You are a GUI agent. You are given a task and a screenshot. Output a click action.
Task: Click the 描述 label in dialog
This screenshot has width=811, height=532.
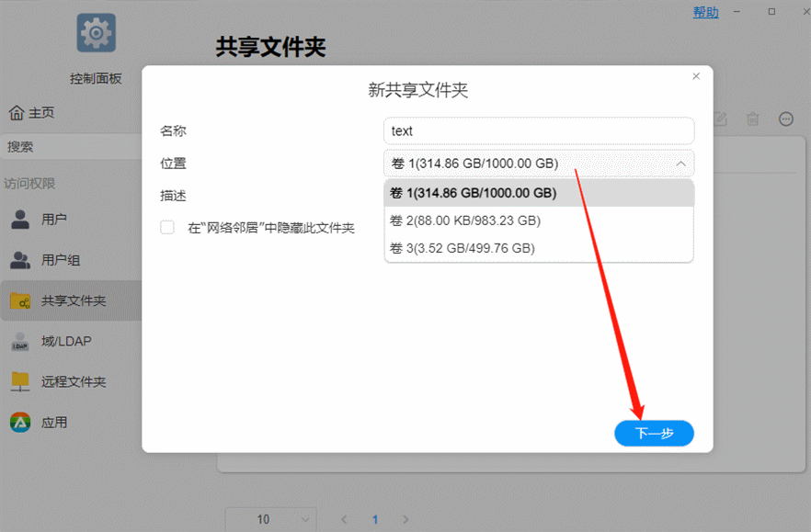click(x=173, y=196)
